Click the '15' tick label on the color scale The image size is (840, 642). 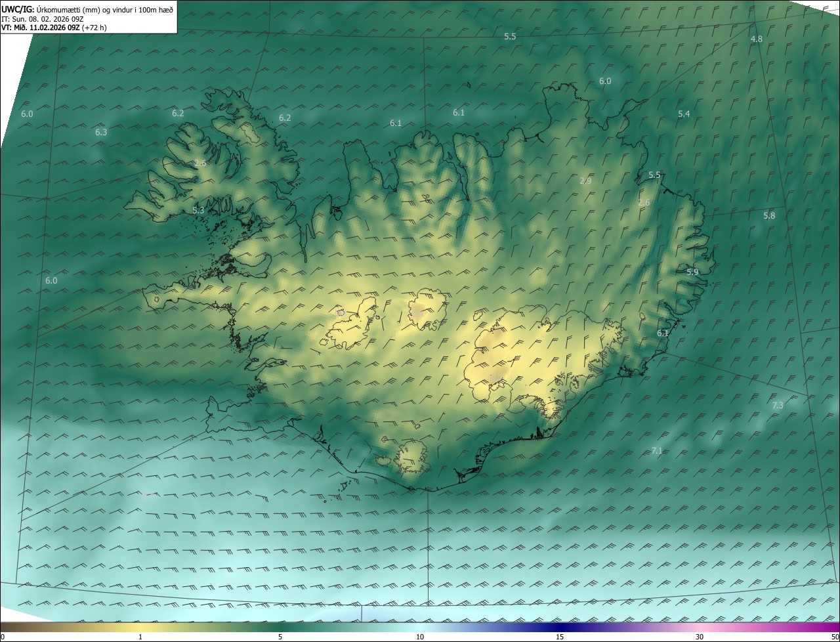coord(560,637)
